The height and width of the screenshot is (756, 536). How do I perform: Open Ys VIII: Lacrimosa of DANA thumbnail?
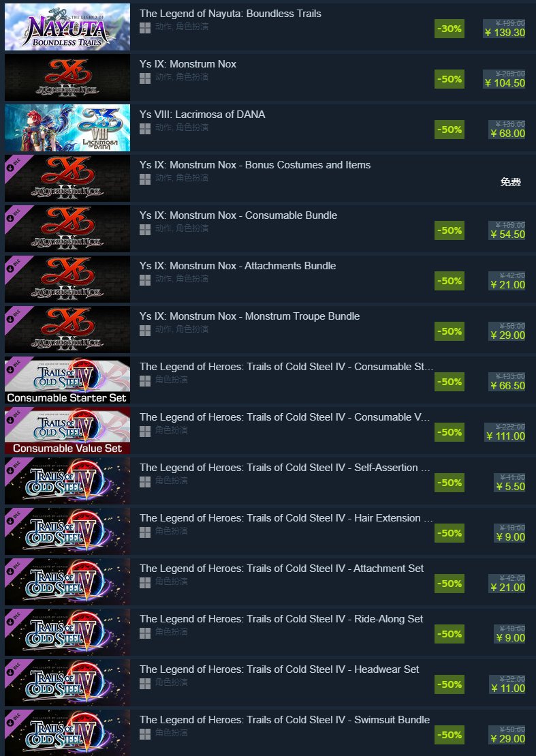pos(67,127)
